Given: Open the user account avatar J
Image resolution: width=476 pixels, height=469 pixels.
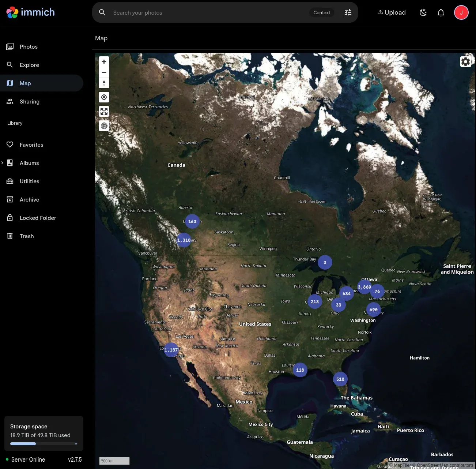Looking at the screenshot, I should pyautogui.click(x=461, y=12).
